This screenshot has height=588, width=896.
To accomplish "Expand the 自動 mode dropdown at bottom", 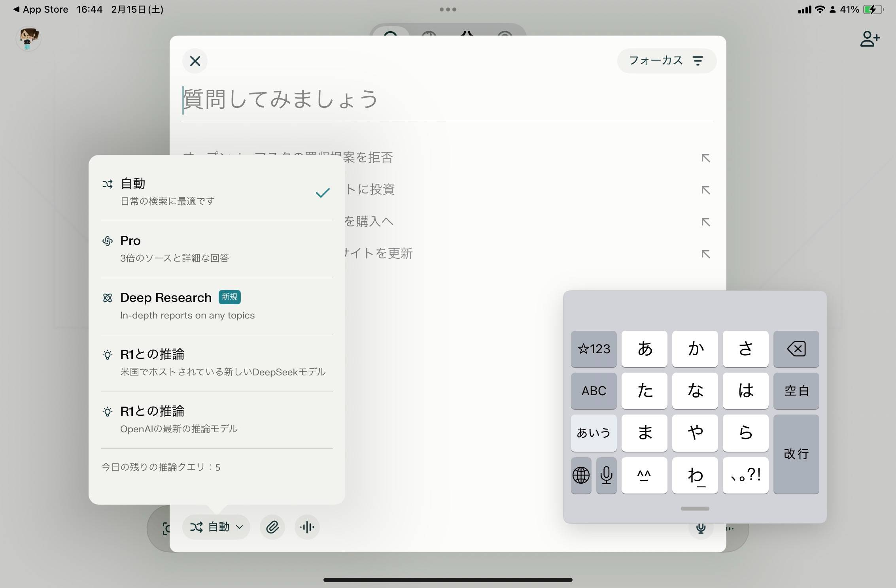I will click(216, 527).
